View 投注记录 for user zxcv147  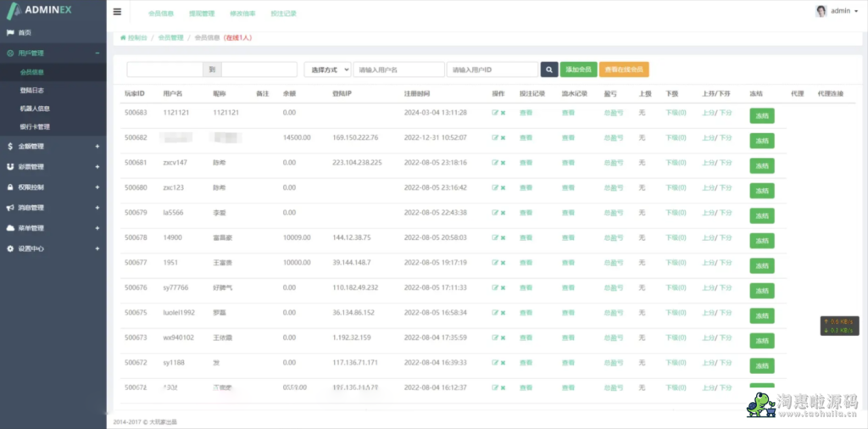[526, 163]
